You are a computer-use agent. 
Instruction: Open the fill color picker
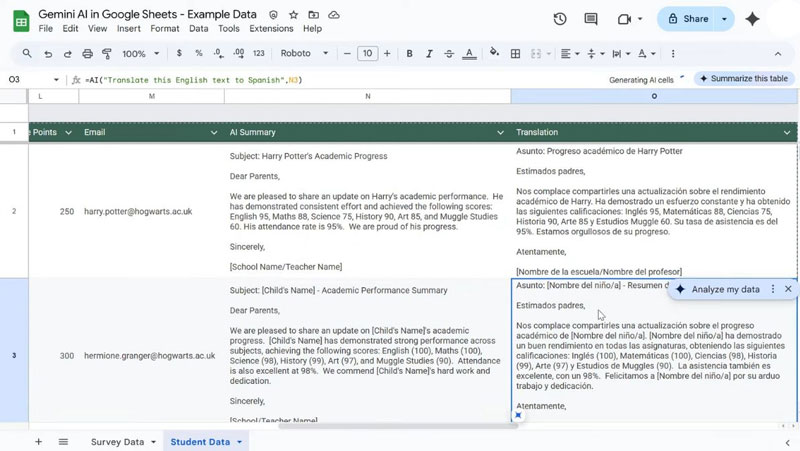pos(494,54)
